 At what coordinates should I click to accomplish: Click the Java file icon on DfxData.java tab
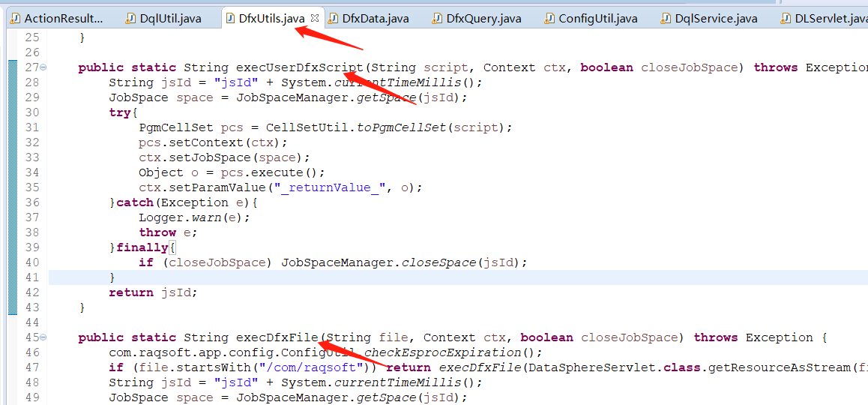click(334, 19)
